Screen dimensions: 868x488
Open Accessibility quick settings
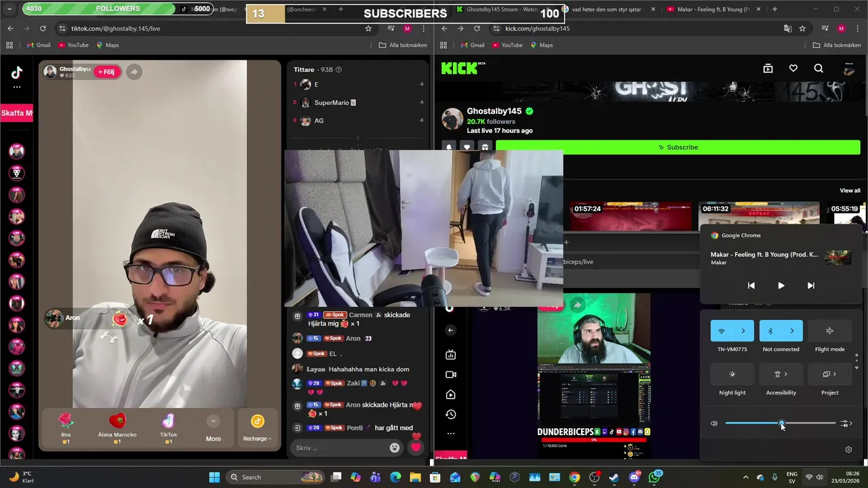pyautogui.click(x=781, y=374)
